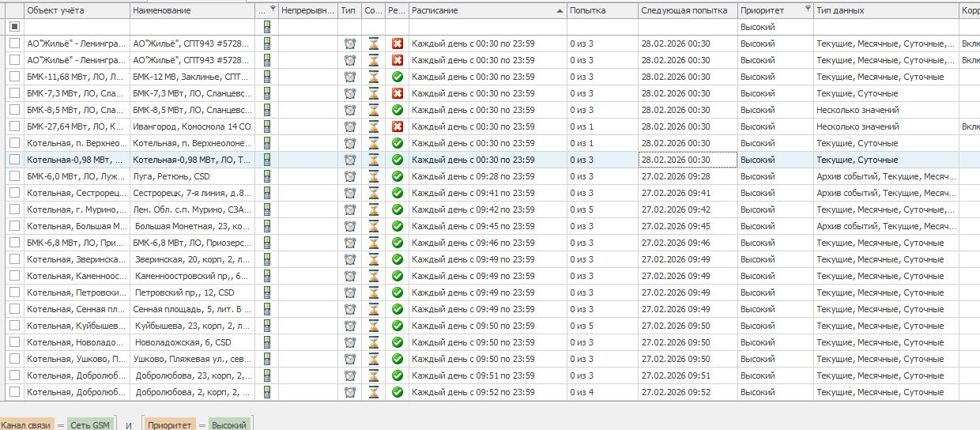Click red error status icon in first АО"Жильё" row

(x=398, y=43)
